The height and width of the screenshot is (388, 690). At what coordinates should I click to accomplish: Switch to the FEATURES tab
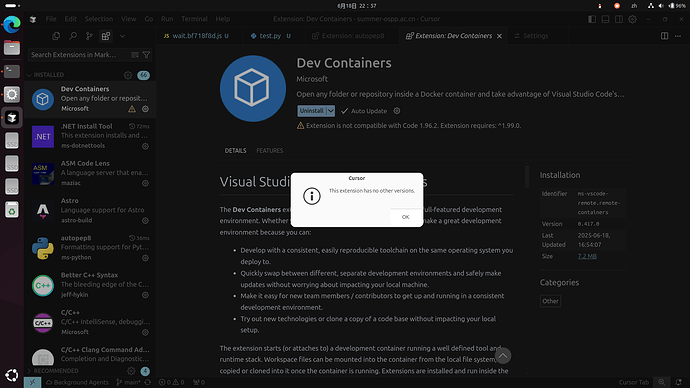click(270, 150)
